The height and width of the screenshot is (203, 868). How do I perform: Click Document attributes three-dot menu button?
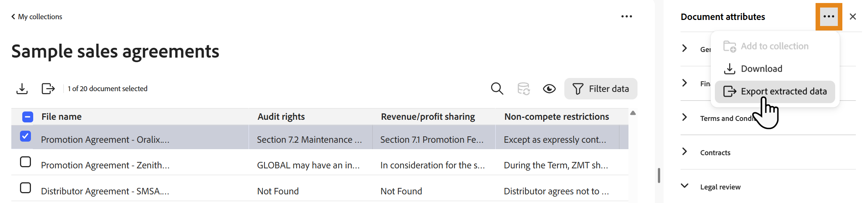pyautogui.click(x=829, y=17)
